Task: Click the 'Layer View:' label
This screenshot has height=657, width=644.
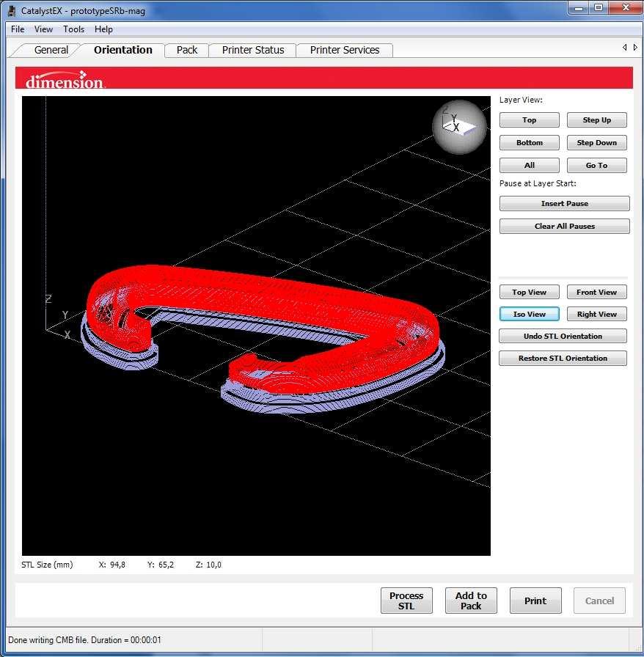Action: pos(521,100)
